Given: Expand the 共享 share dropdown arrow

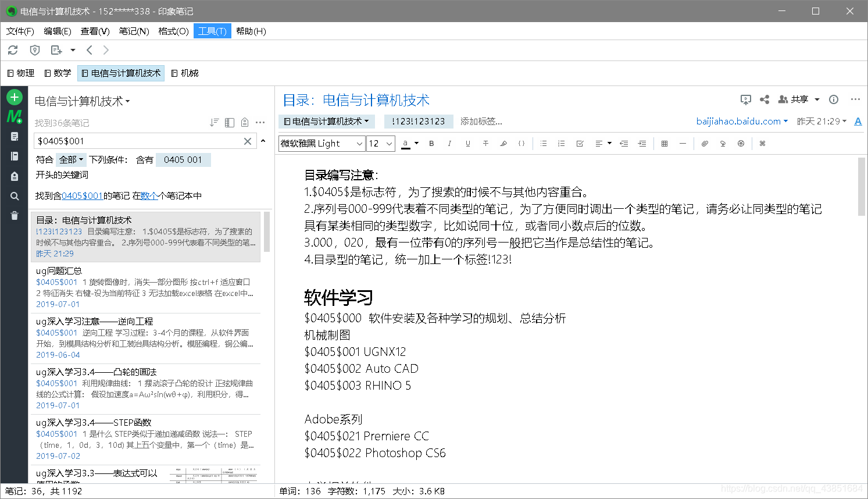Looking at the screenshot, I should coord(817,99).
